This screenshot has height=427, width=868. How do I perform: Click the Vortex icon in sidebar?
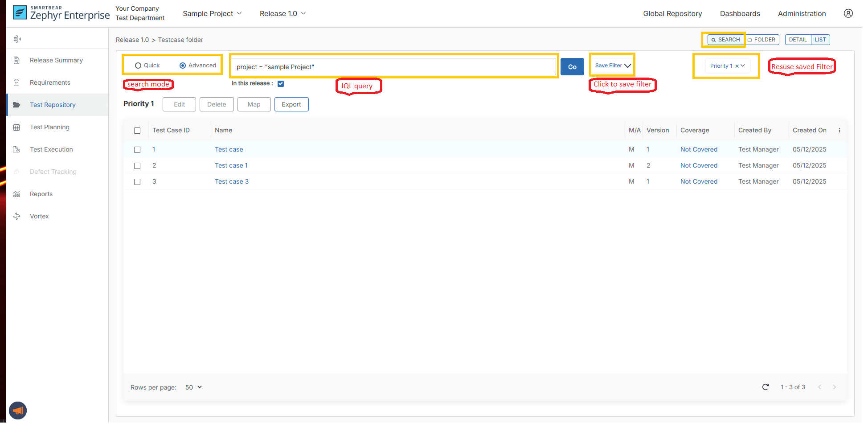click(17, 216)
